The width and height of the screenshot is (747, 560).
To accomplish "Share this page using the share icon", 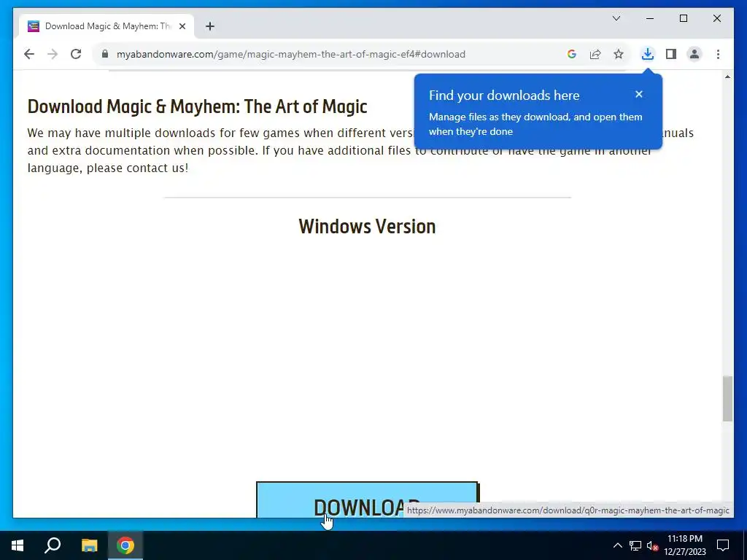I will [x=595, y=54].
